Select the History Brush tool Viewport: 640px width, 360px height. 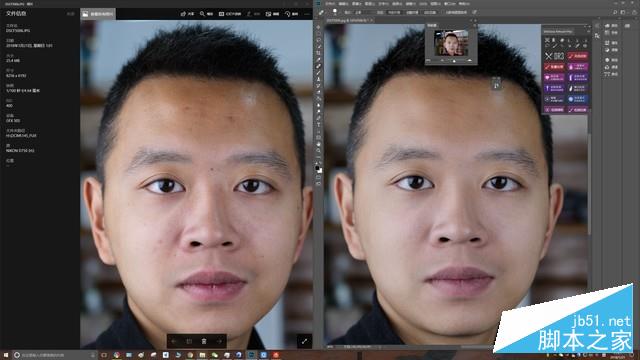tap(319, 86)
